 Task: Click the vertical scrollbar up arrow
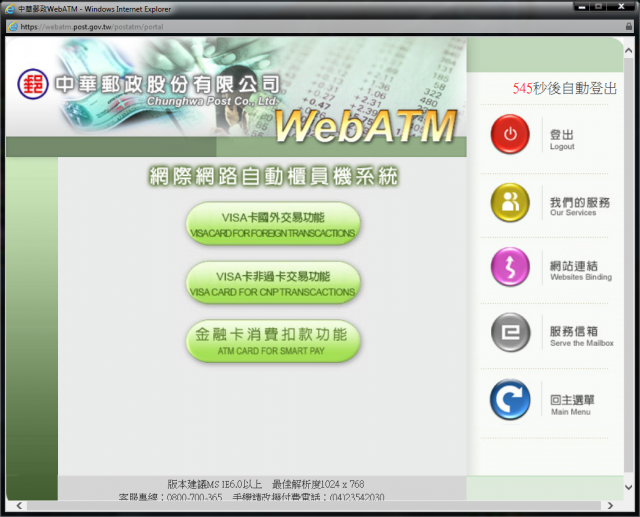(629, 51)
